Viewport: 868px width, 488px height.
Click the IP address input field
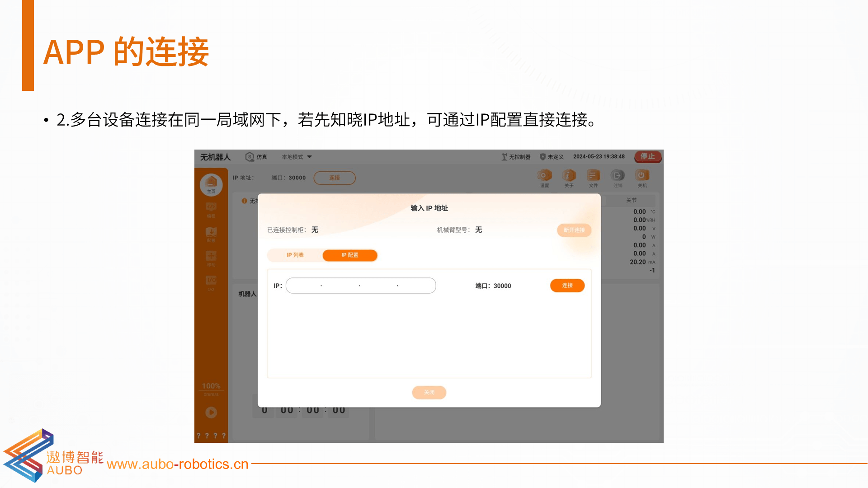pyautogui.click(x=361, y=286)
